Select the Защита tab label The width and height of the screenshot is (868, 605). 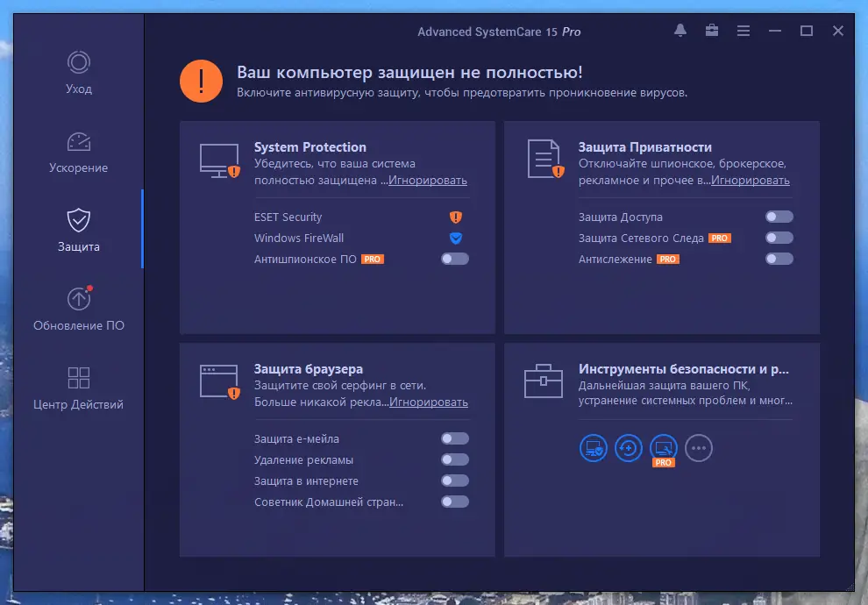point(79,247)
